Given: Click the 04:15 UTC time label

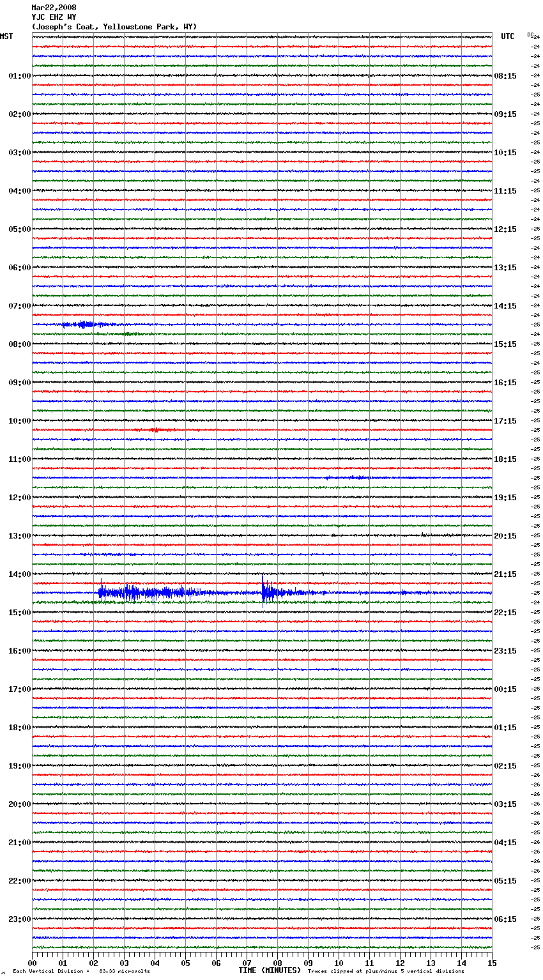Looking at the screenshot, I should pyautogui.click(x=505, y=843).
